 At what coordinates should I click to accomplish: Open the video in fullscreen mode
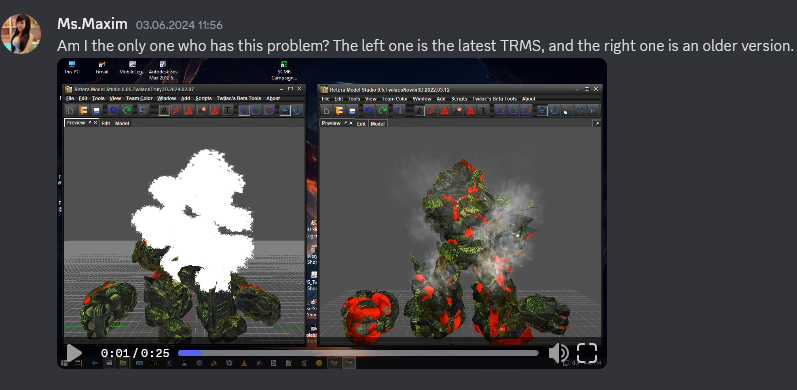pyautogui.click(x=587, y=353)
